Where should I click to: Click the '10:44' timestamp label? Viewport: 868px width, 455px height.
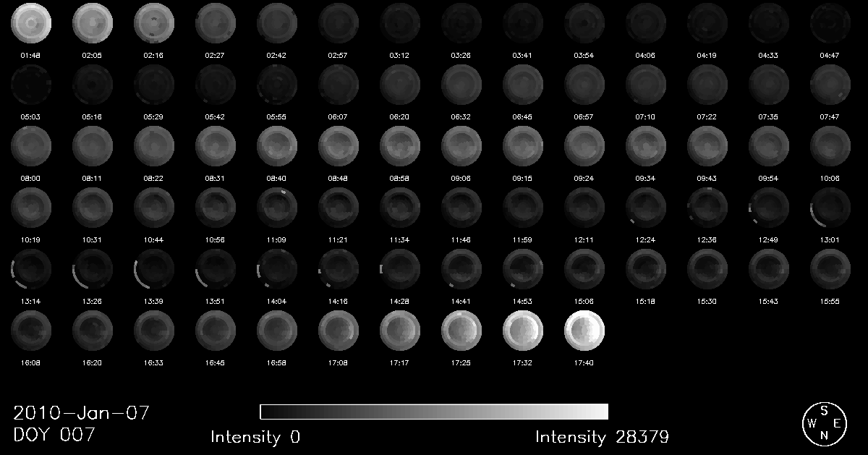coord(153,239)
